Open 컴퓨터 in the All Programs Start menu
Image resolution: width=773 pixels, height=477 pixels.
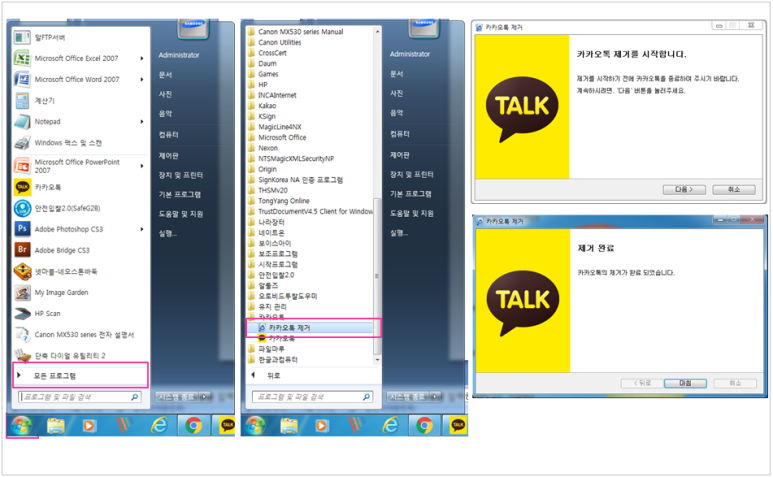(x=400, y=134)
